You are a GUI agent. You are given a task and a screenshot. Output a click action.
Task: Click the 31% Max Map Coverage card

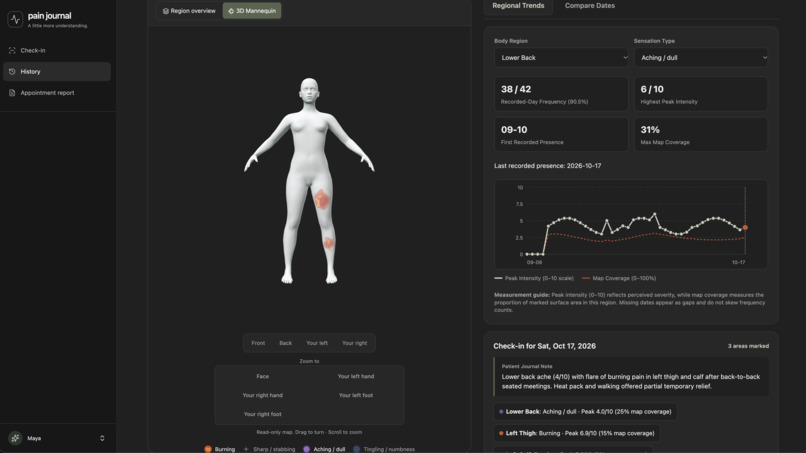701,134
